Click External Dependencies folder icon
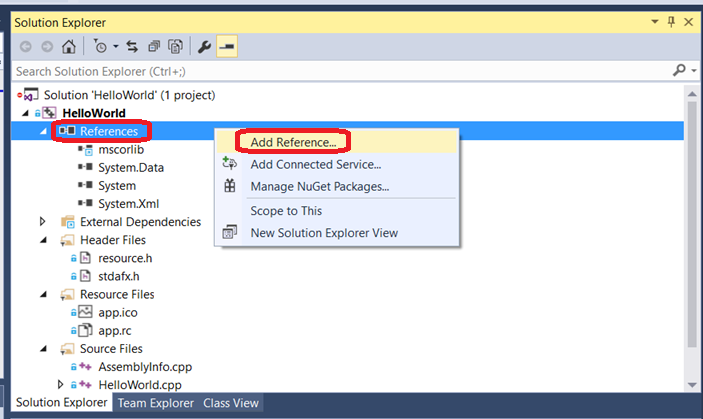Viewport: 703px width, 419px height. pos(68,222)
